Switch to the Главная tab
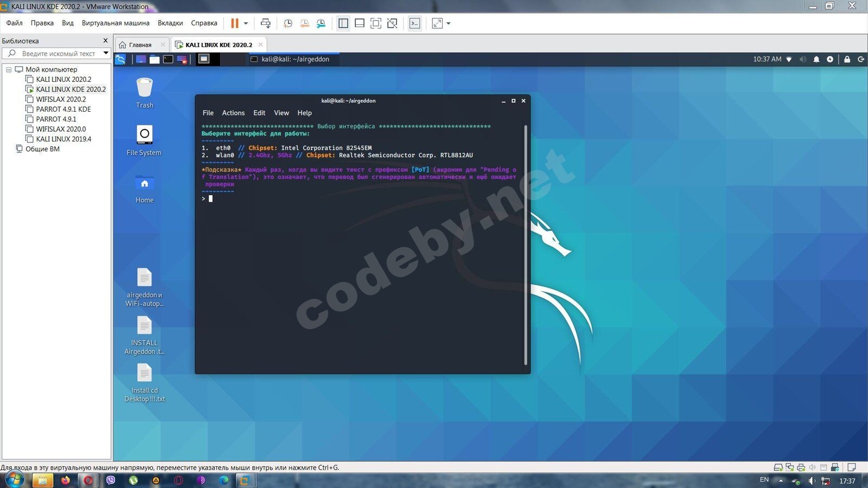The image size is (868, 488). point(139,45)
